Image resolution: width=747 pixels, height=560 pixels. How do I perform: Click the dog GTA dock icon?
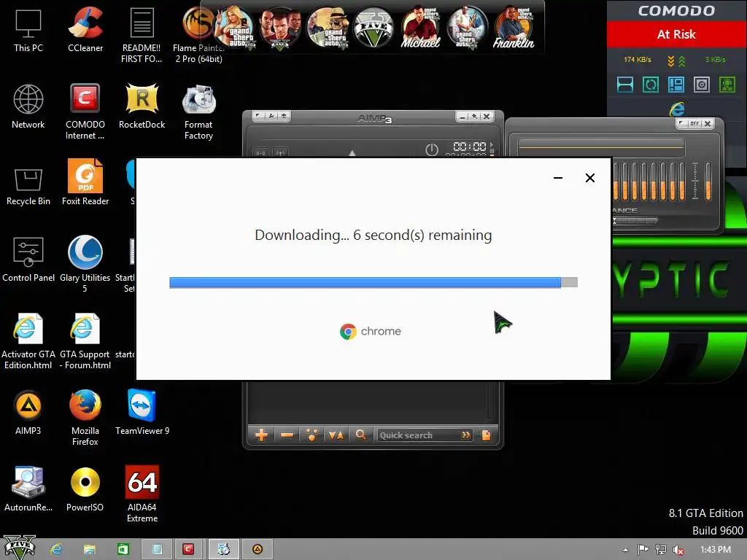point(327,28)
